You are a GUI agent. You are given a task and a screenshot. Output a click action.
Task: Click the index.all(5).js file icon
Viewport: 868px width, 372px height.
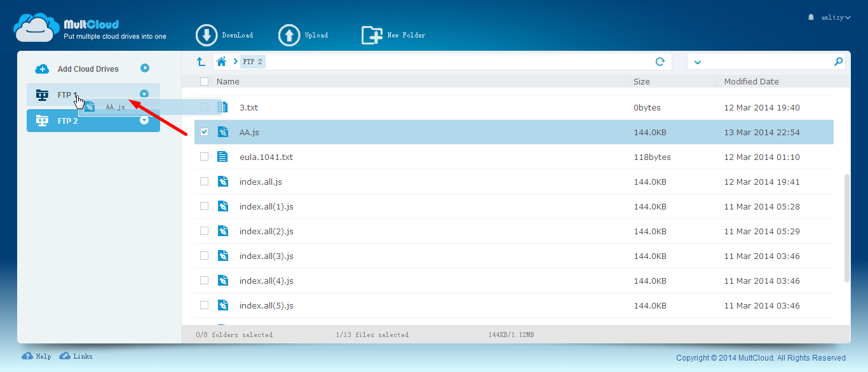[222, 305]
